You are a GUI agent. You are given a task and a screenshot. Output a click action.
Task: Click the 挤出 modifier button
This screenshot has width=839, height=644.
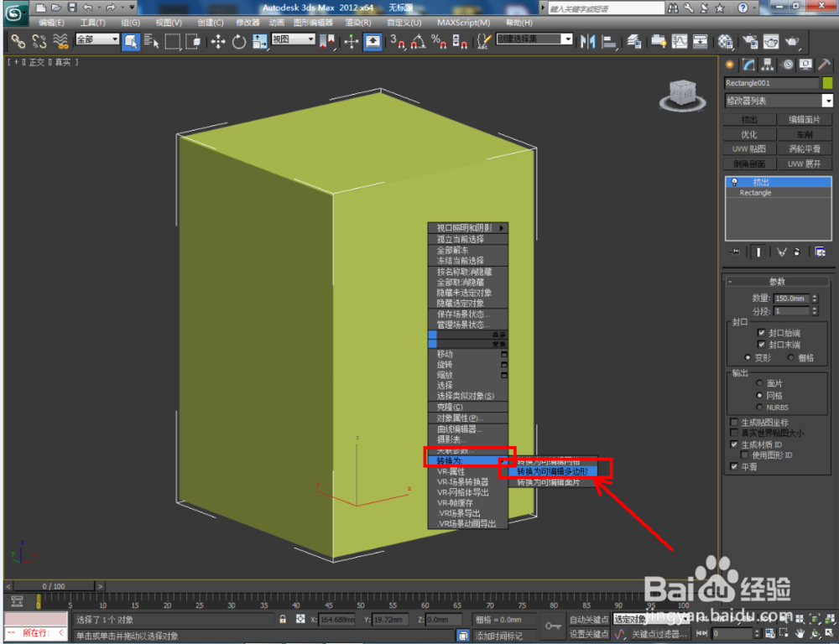749,119
